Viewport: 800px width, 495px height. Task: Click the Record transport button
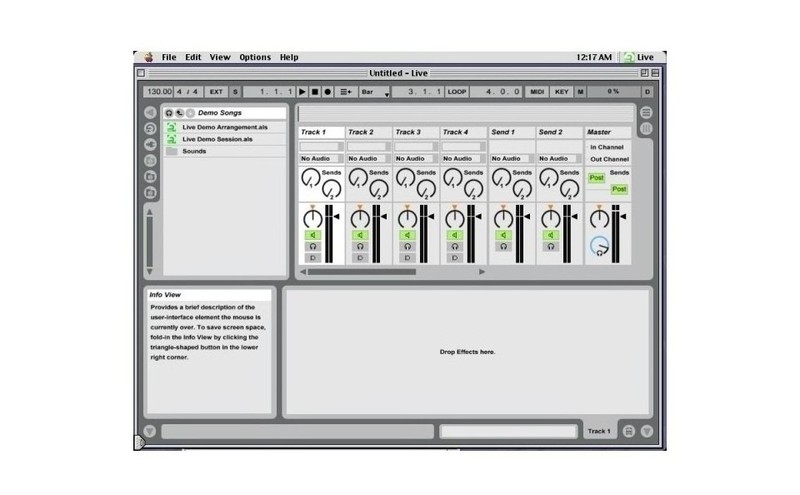pyautogui.click(x=328, y=92)
